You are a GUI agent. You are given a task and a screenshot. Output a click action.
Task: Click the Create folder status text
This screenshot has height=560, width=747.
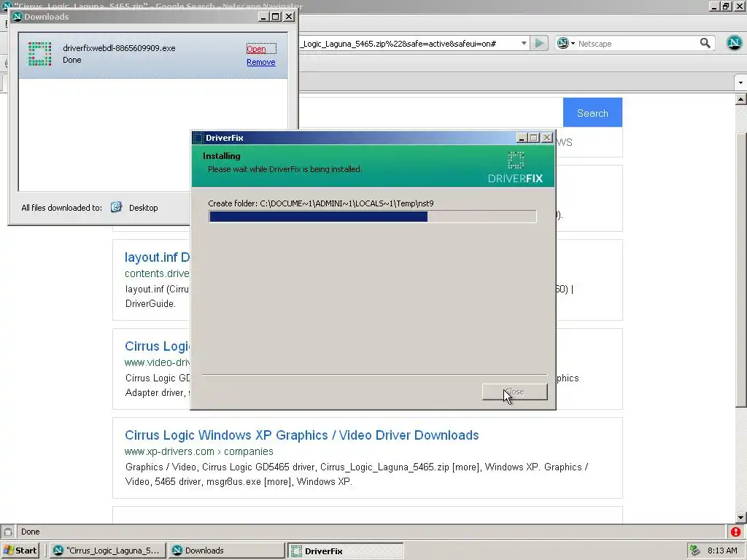tap(321, 203)
